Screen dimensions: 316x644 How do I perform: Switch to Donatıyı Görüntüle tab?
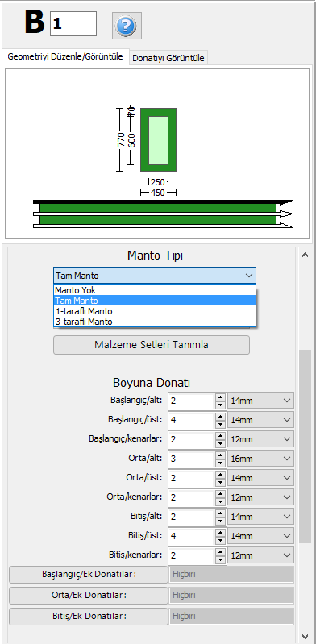[x=168, y=58]
